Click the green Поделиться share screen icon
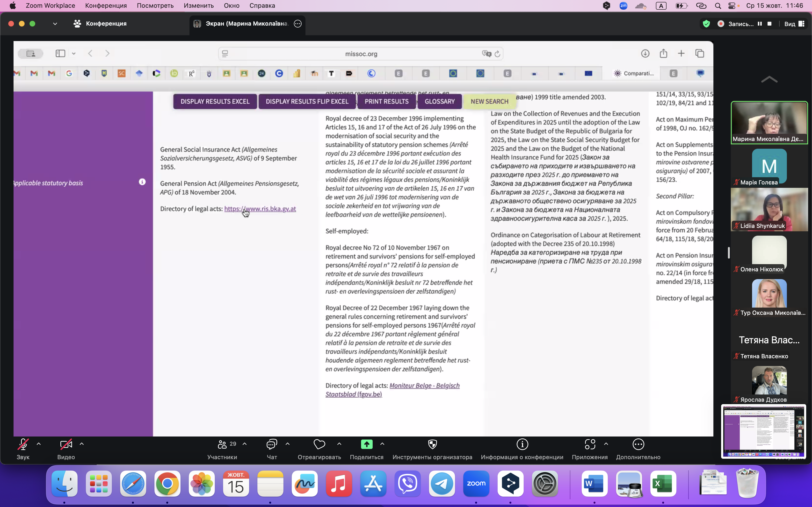Image resolution: width=812 pixels, height=507 pixels. 366,445
